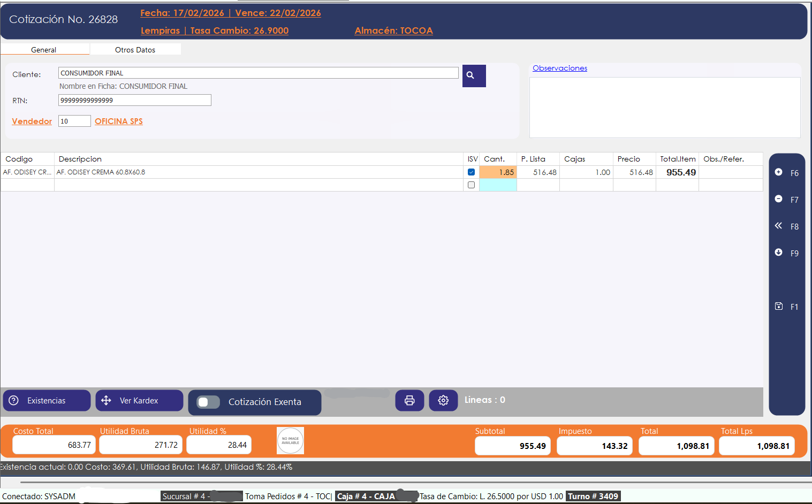Open the Observaciones link

560,68
